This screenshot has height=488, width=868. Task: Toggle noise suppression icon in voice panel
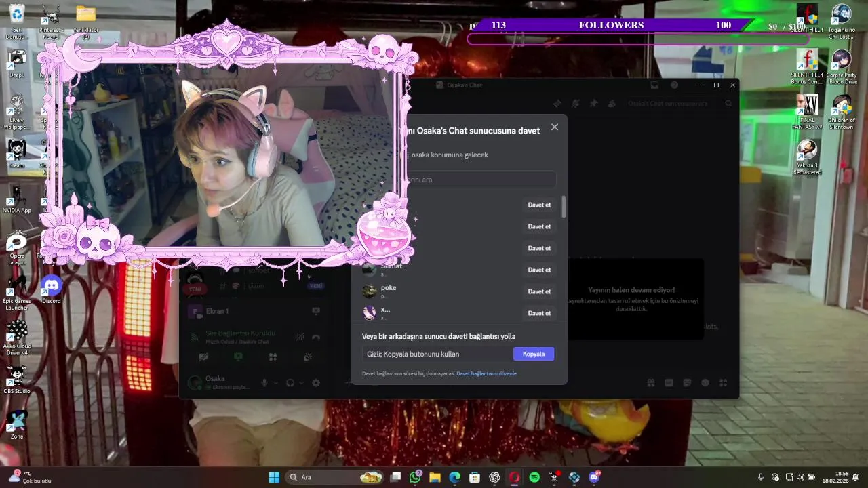tap(299, 337)
